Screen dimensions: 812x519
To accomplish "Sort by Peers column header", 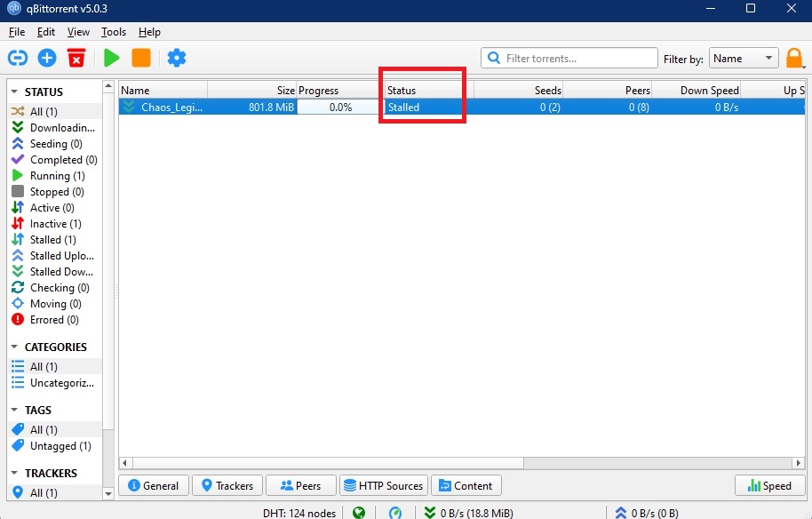I will click(607, 90).
